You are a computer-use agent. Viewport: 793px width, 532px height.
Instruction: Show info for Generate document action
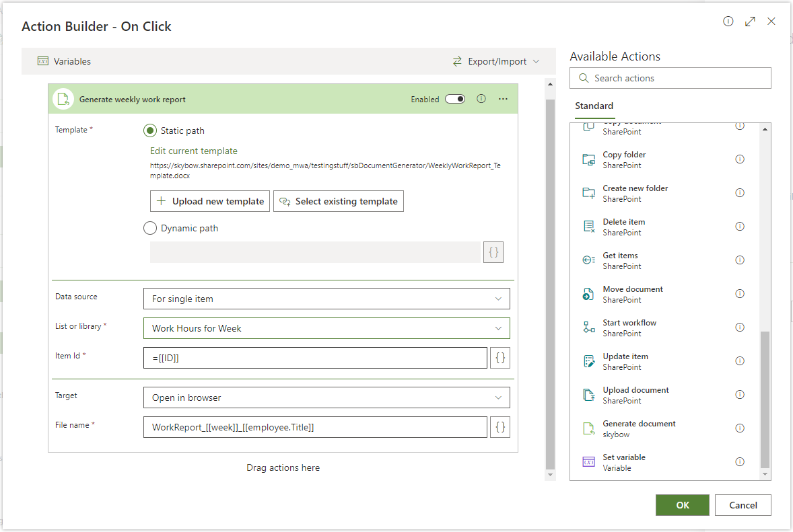(x=740, y=428)
